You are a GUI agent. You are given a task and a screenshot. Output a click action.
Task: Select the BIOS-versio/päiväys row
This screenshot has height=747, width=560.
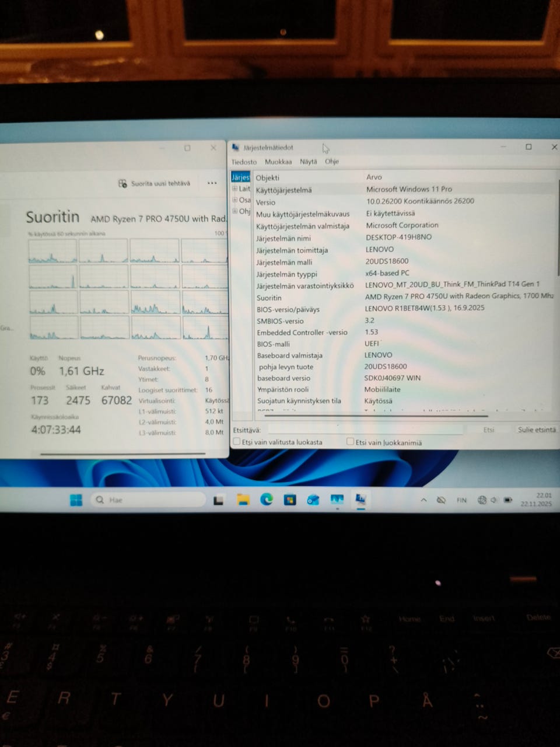coord(405,309)
